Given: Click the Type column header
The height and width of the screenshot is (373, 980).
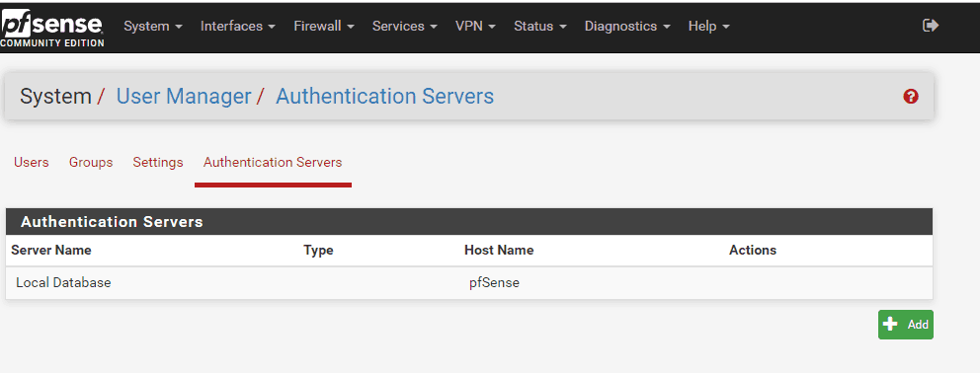Looking at the screenshot, I should (x=318, y=251).
